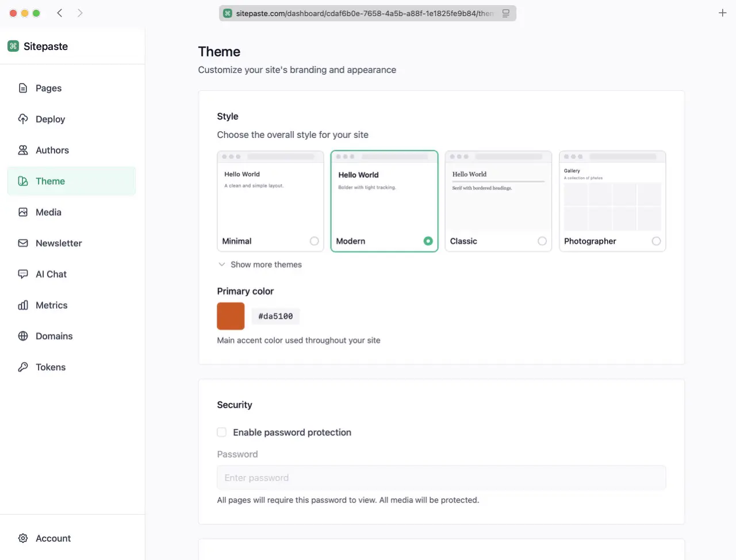The width and height of the screenshot is (736, 560).
Task: Open the Authors panel
Action: point(52,150)
